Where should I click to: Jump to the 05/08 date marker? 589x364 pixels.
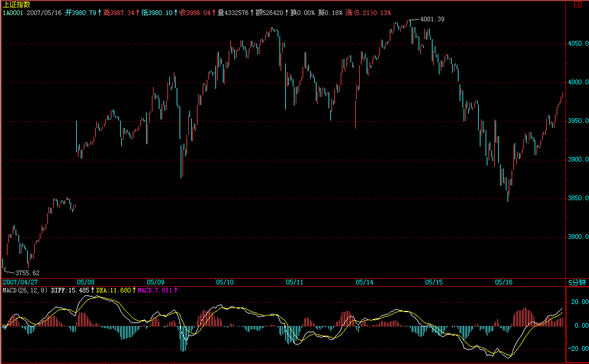tap(85, 283)
